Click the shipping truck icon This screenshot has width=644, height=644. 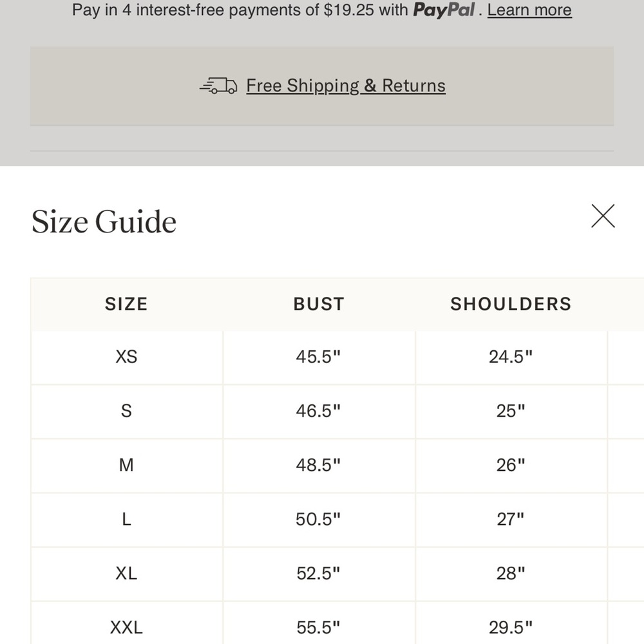click(218, 86)
